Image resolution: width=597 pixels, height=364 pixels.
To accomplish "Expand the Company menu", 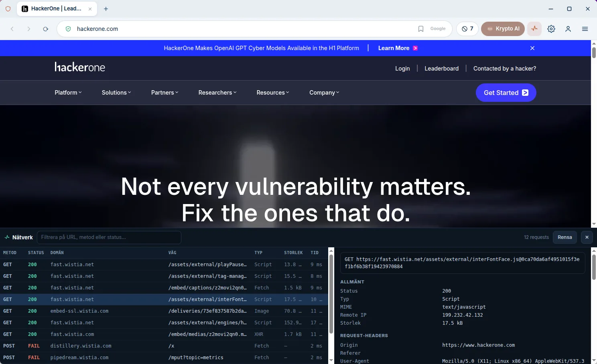I will tap(324, 93).
